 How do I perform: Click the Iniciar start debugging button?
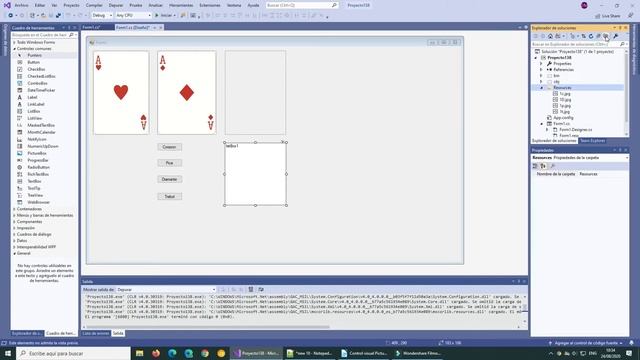tap(164, 16)
